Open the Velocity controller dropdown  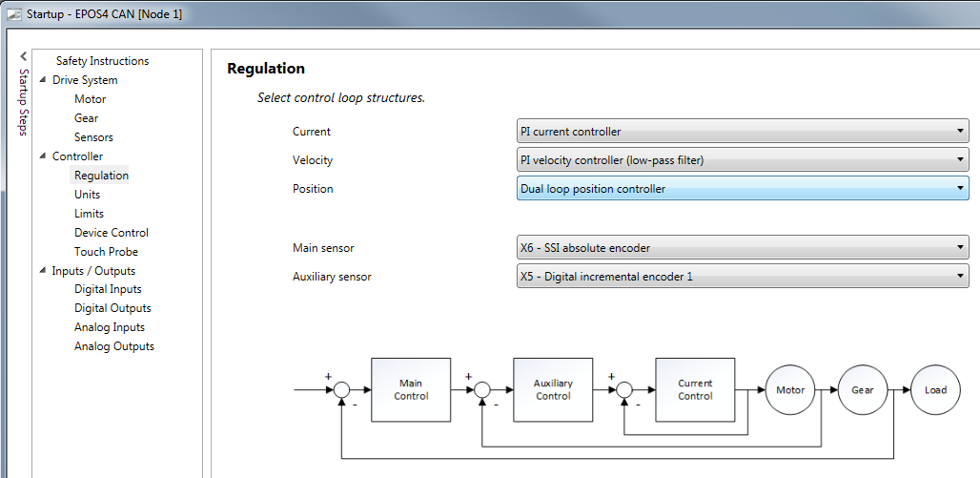point(742,160)
